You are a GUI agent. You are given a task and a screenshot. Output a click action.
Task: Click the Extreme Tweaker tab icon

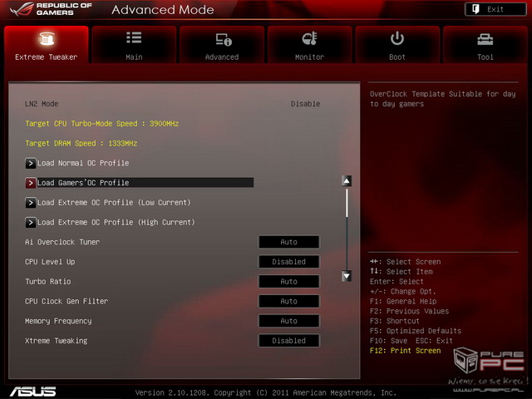pyautogui.click(x=47, y=38)
